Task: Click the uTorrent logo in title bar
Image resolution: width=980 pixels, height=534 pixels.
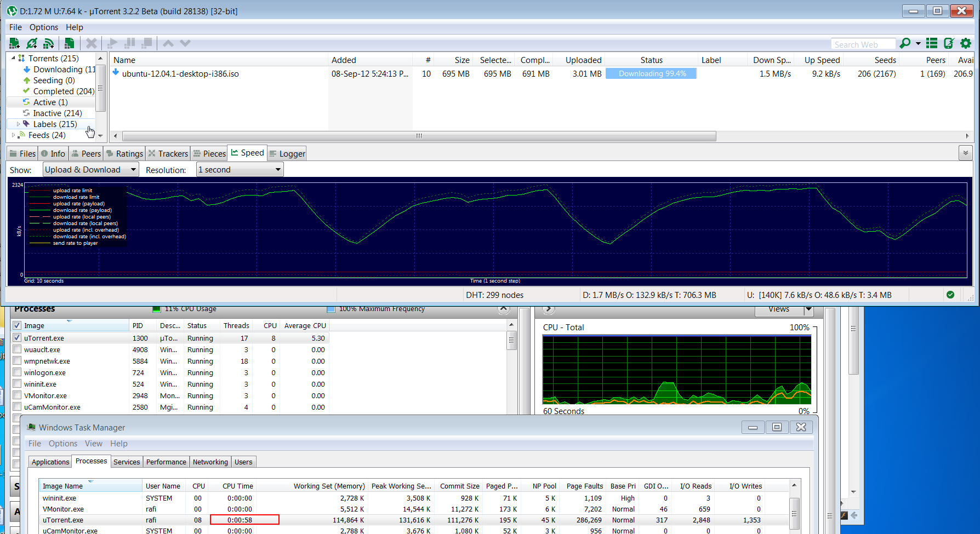Action: pyautogui.click(x=12, y=11)
